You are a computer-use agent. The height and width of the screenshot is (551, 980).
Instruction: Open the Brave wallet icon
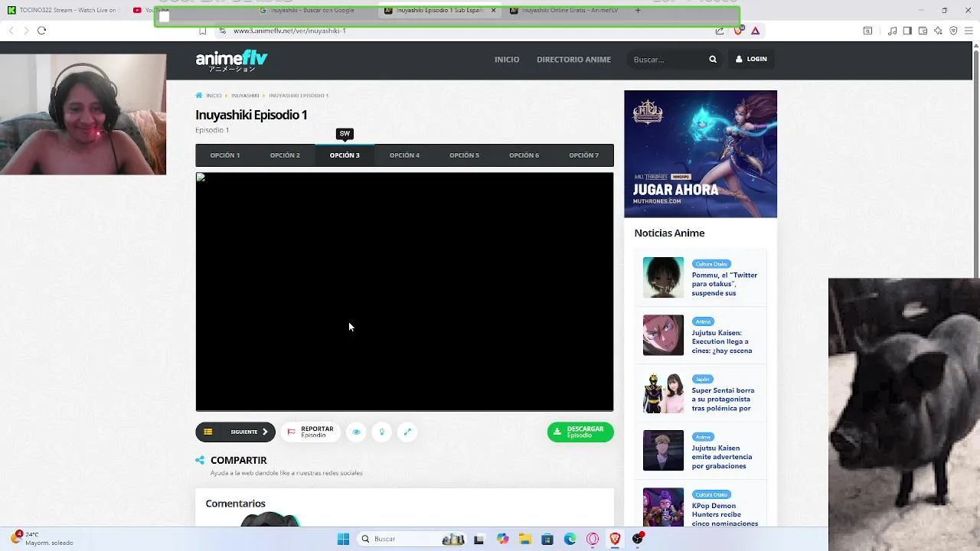point(923,31)
